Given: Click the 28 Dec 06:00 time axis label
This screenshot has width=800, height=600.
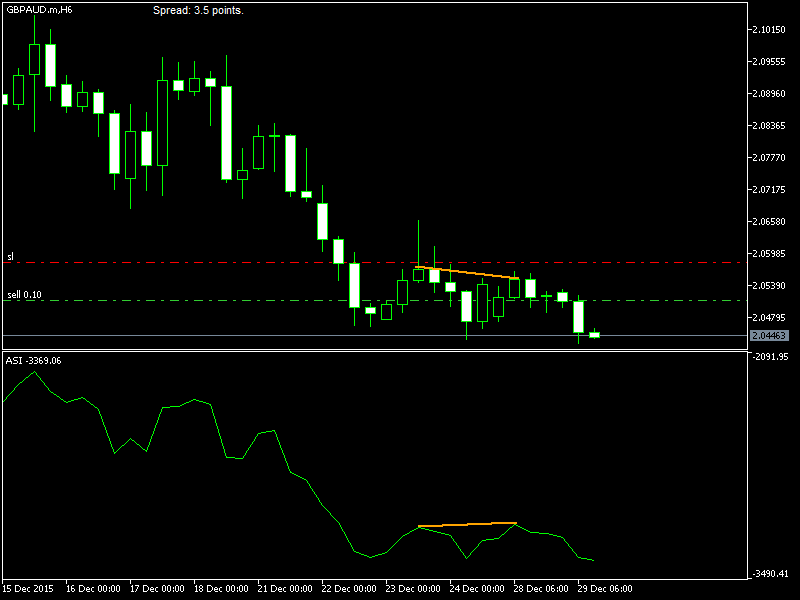Looking at the screenshot, I should click(x=541, y=588).
